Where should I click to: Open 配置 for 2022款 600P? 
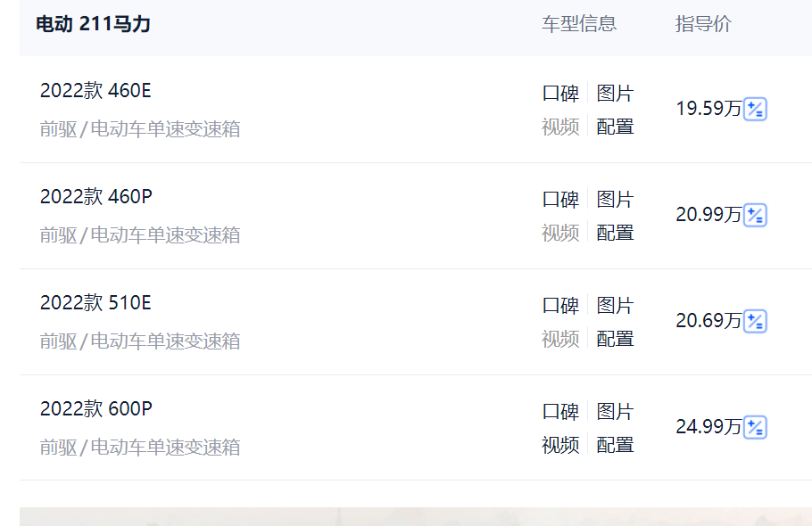[615, 445]
